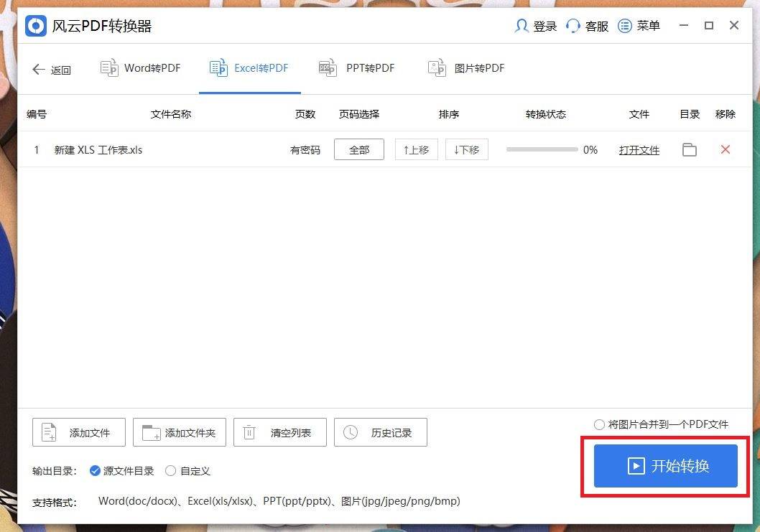This screenshot has height=532, width=760.
Task: Clear the list with 清空列表
Action: pyautogui.click(x=280, y=432)
